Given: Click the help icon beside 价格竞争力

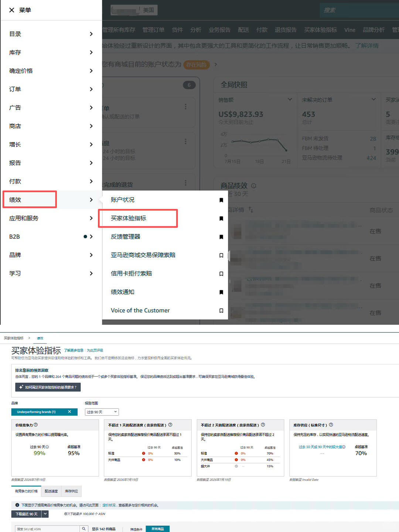Looking at the screenshot, I should (36, 425).
